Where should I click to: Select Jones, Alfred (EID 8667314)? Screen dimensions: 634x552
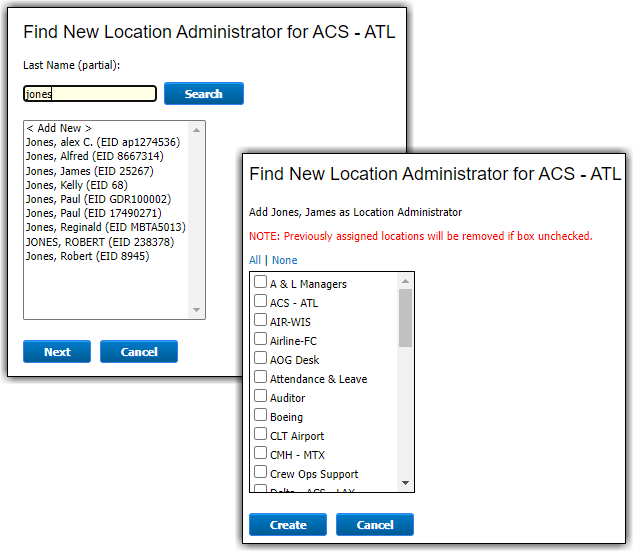coord(93,156)
